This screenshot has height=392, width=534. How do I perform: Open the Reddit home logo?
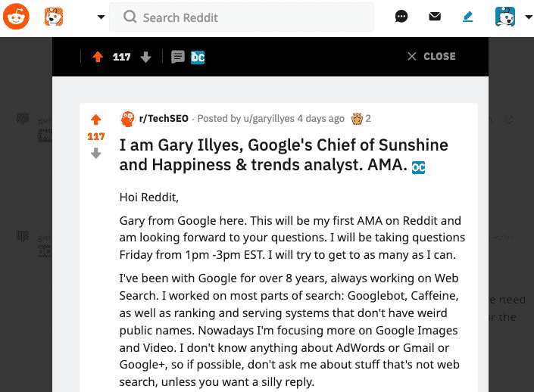(x=16, y=17)
